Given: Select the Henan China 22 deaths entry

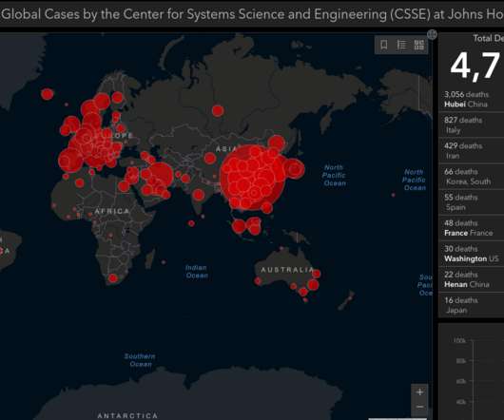Looking at the screenshot, I should 472,279.
